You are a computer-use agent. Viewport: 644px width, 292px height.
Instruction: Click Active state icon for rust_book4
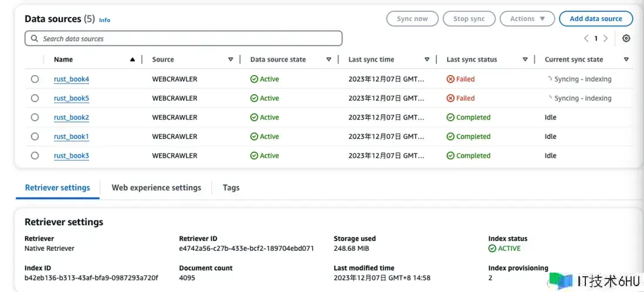click(254, 79)
